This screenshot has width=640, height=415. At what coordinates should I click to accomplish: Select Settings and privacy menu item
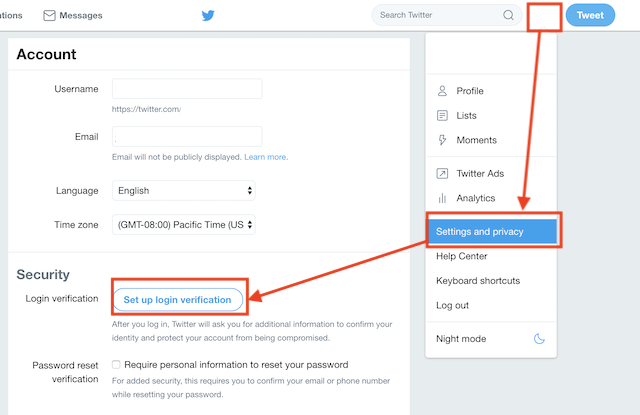click(494, 232)
